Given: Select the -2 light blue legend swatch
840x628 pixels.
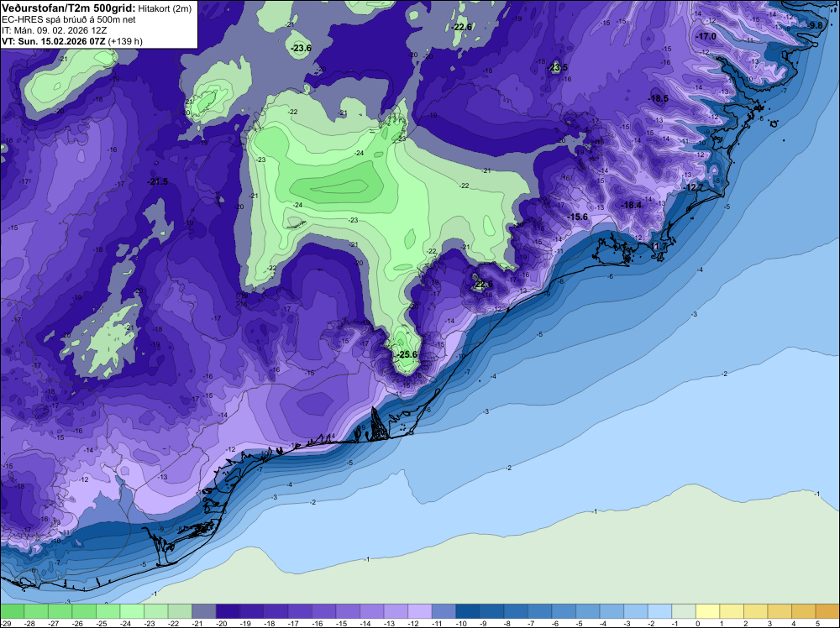Looking at the screenshot, I should point(659,611).
